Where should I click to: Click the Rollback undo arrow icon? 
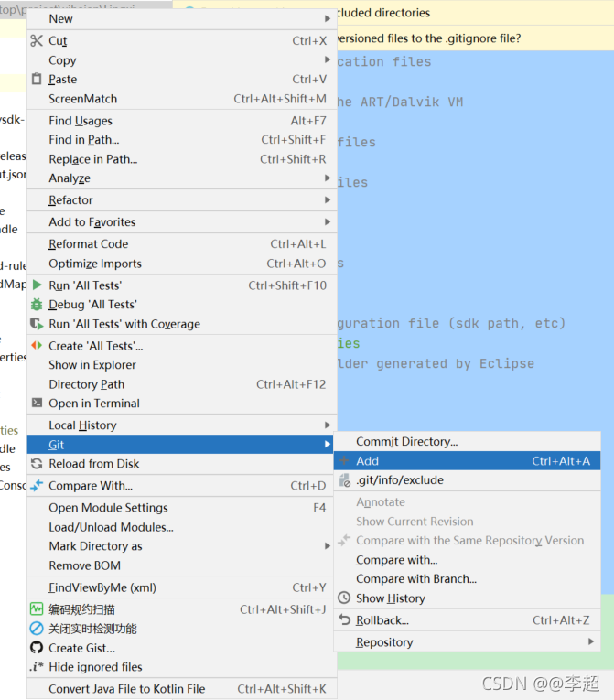pos(344,619)
